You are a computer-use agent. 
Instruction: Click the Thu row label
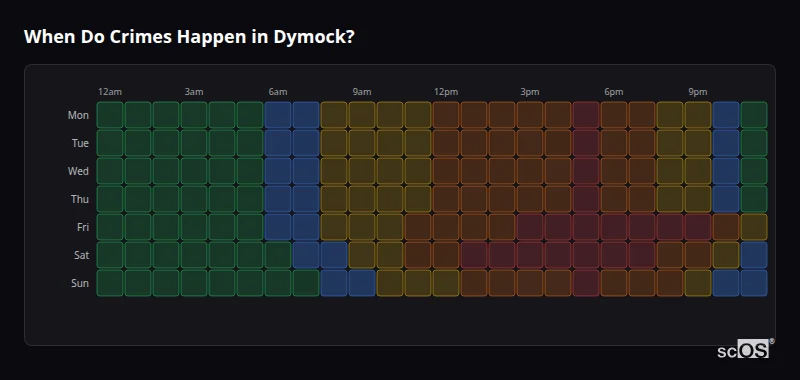click(x=80, y=199)
